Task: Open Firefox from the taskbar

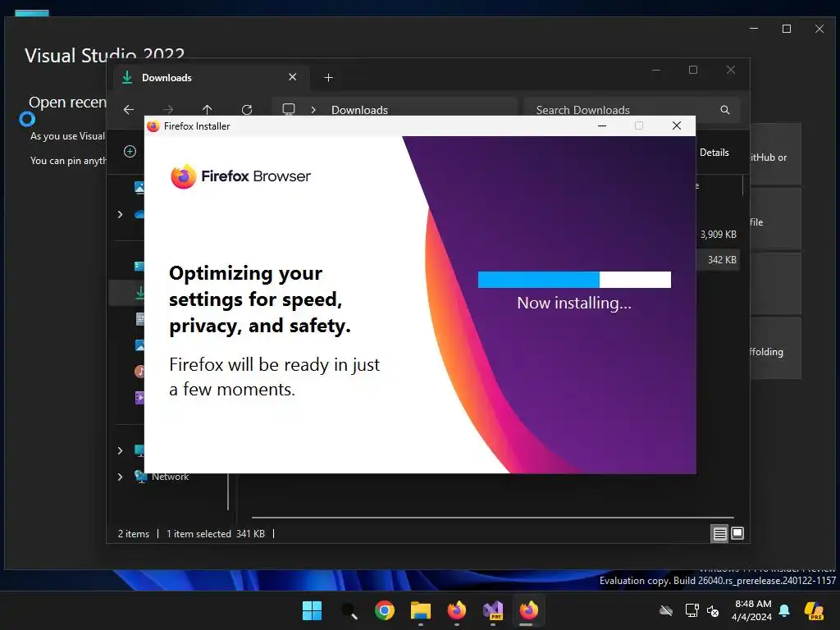Action: 456,610
